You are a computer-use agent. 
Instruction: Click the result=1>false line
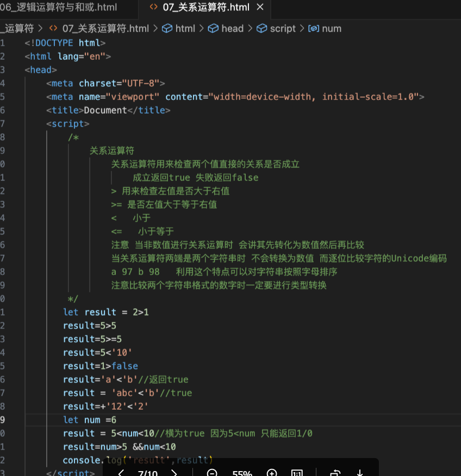[101, 366]
